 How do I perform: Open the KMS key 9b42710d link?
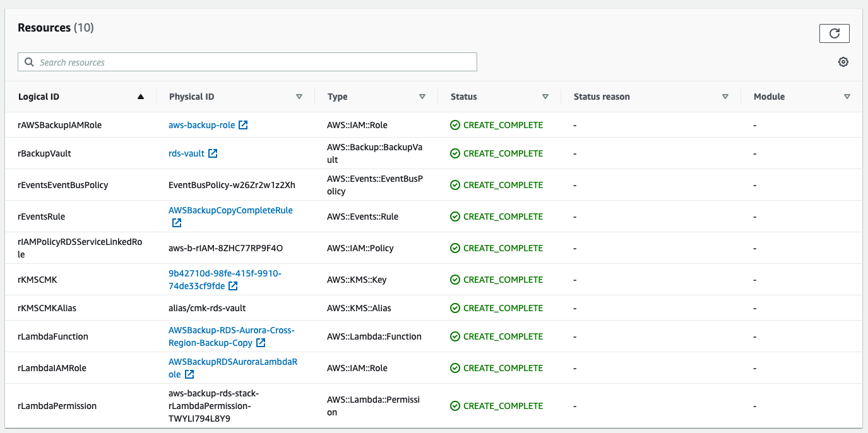225,280
